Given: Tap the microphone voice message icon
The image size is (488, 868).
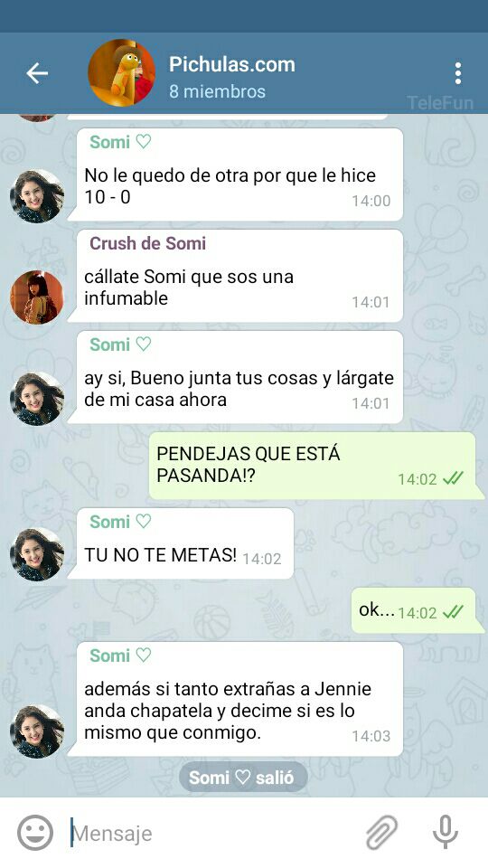Looking at the screenshot, I should (445, 832).
